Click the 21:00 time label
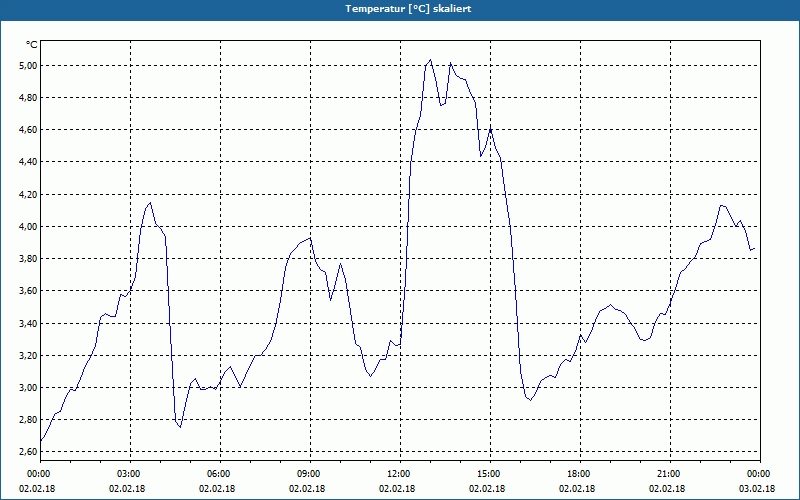800x500 pixels. coord(670,474)
